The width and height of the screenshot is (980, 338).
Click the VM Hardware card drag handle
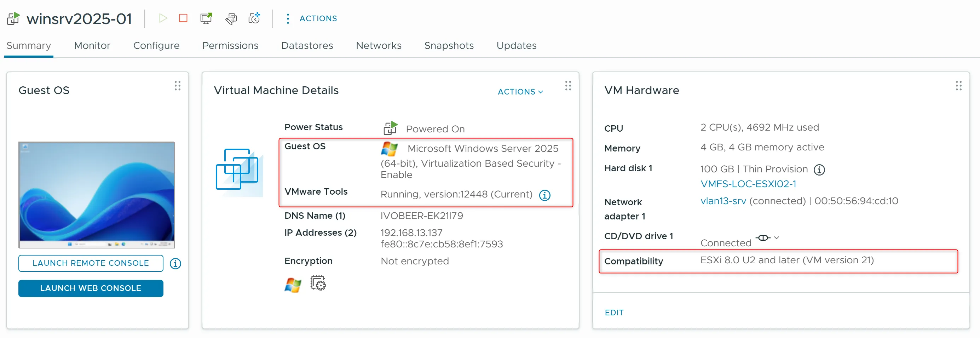pos(959,86)
